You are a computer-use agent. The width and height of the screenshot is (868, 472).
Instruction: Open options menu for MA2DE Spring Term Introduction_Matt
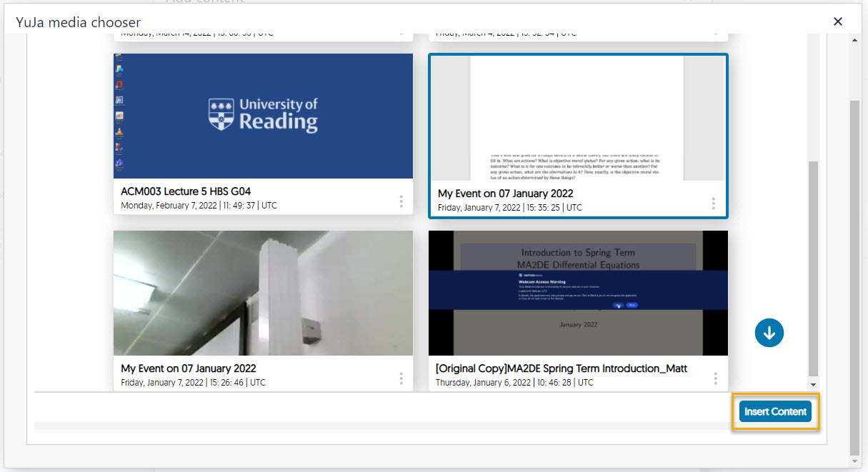716,378
